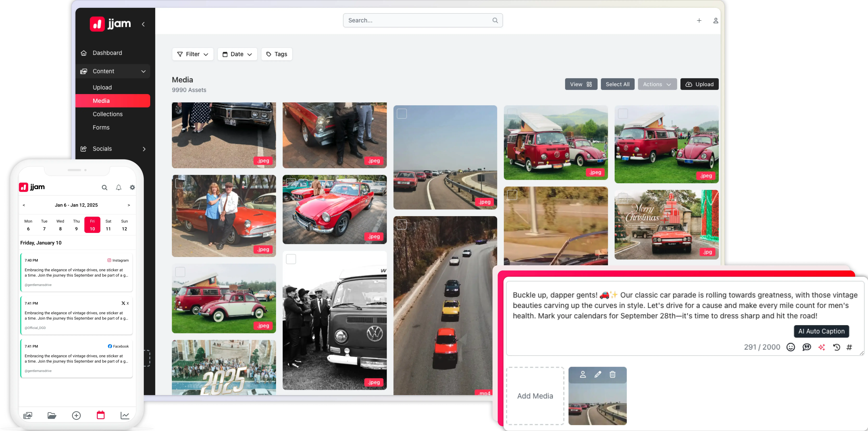This screenshot has height=431, width=868.
Task: Open folder tab in mobile bottom bar
Action: [x=52, y=416]
